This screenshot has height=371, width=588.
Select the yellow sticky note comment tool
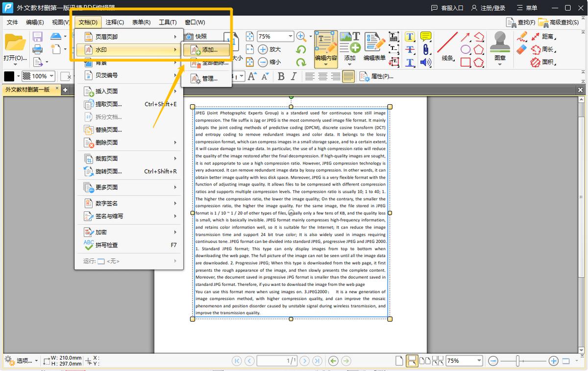tap(426, 37)
